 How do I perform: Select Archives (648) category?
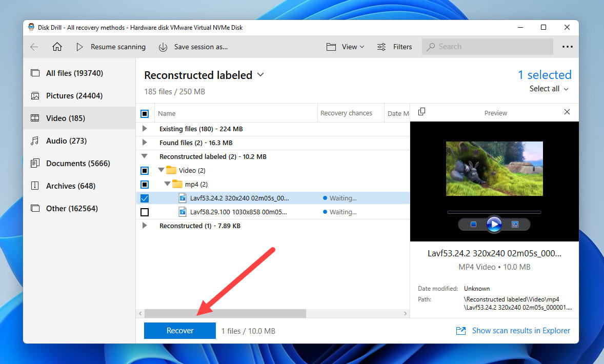[79, 186]
